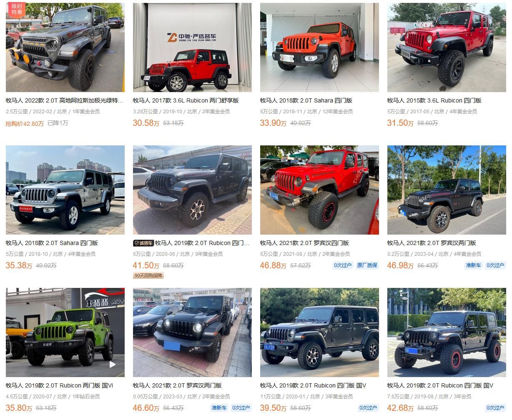
Task: Click the 41.50万 price on 2019 Rubicon
Action: click(x=146, y=265)
